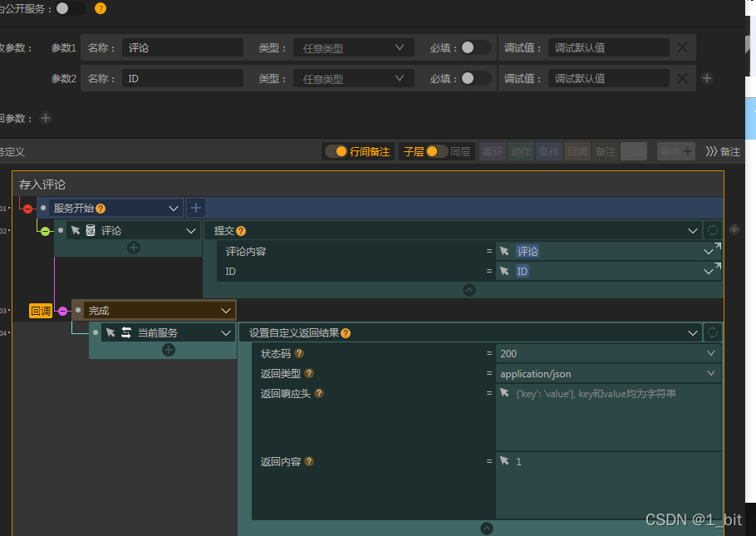Image resolution: width=756 pixels, height=536 pixels.
Task: Delete 参数2 with its X icon
Action: 683,78
